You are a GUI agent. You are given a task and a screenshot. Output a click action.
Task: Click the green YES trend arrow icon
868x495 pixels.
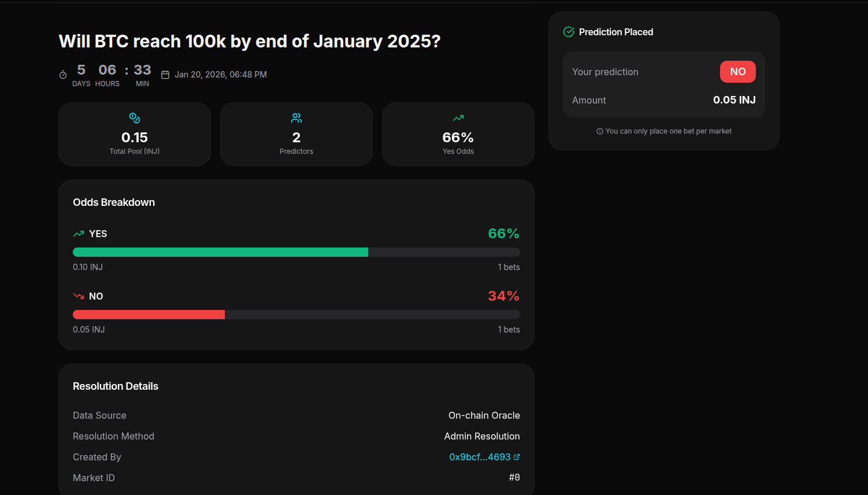click(79, 234)
